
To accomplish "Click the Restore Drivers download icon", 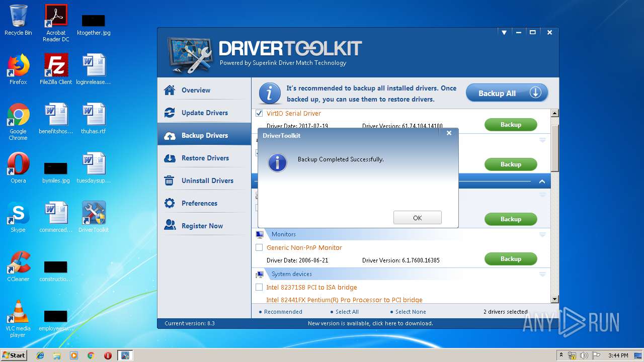I will pos(170,158).
